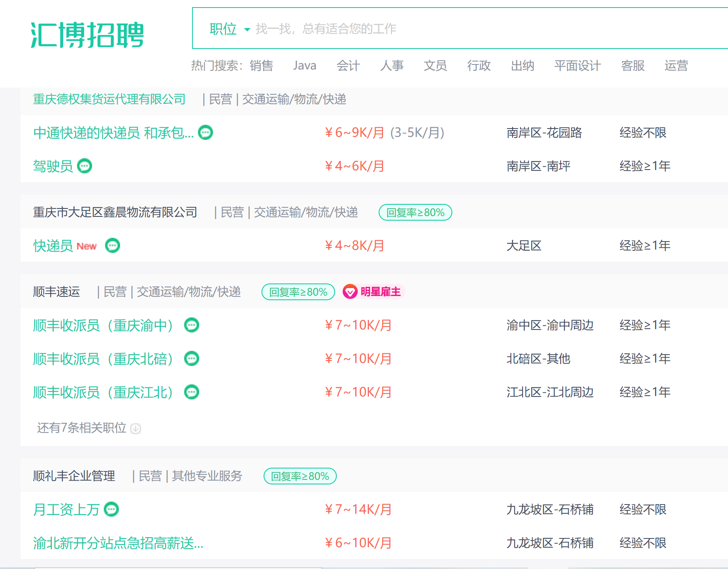Image resolution: width=728 pixels, height=569 pixels.
Task: Open job 快递员 in 大足区
Action: pyautogui.click(x=53, y=246)
